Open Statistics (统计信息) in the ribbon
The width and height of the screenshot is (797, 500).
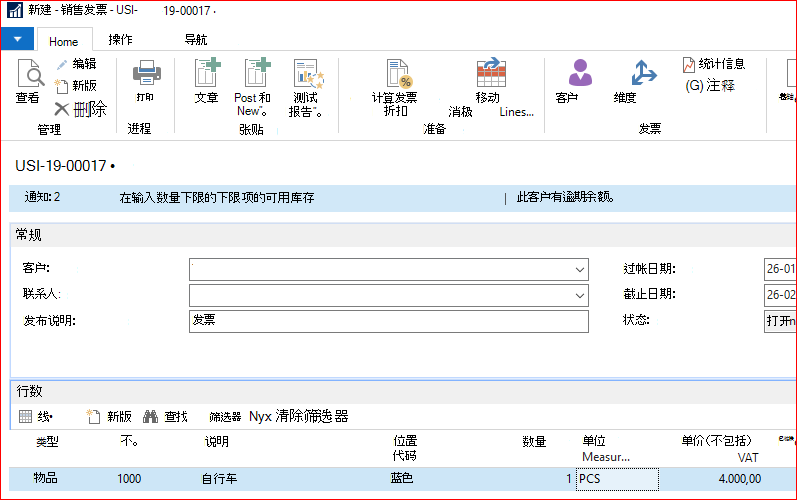714,64
